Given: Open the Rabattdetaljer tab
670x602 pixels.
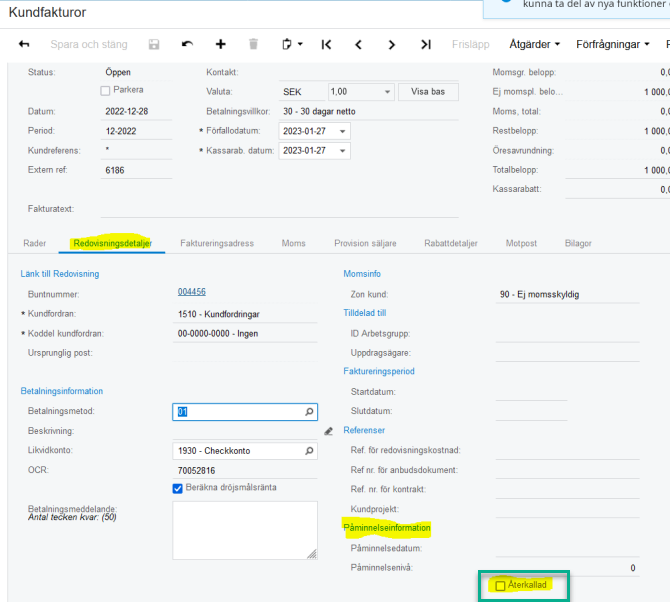Looking at the screenshot, I should click(451, 243).
